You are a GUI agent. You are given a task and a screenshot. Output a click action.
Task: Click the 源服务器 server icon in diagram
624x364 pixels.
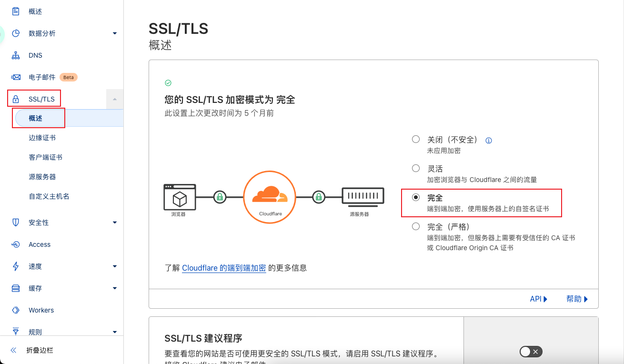click(362, 196)
